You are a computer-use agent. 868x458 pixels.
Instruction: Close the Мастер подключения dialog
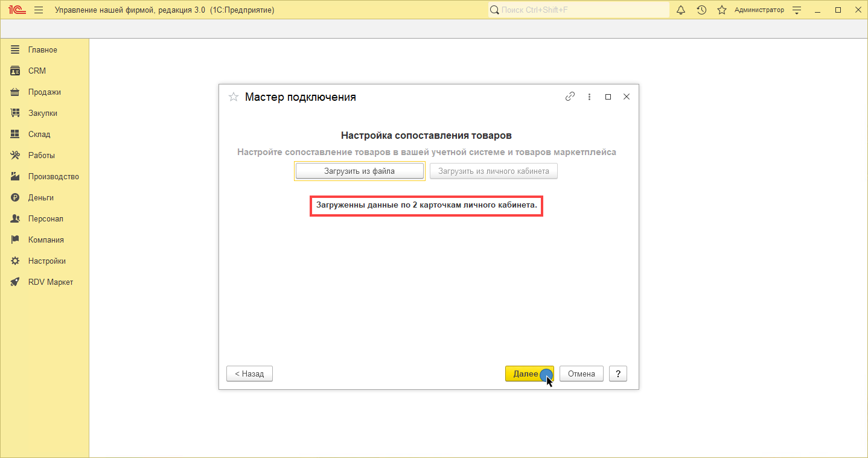tap(627, 97)
